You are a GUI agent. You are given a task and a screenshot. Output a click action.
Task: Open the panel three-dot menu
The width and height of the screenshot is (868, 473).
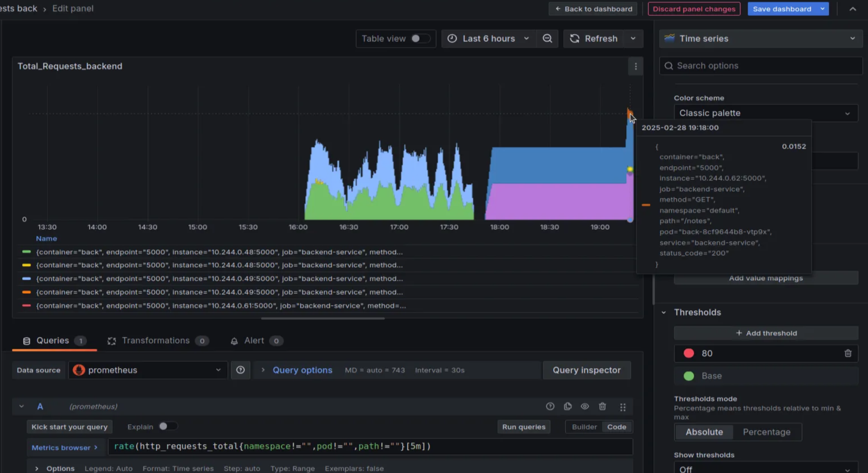coord(635,66)
